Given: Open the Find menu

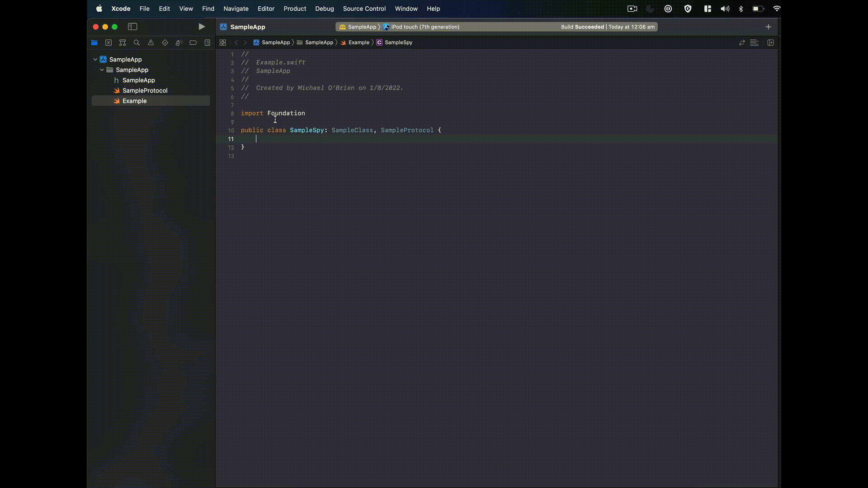Looking at the screenshot, I should 208,9.
